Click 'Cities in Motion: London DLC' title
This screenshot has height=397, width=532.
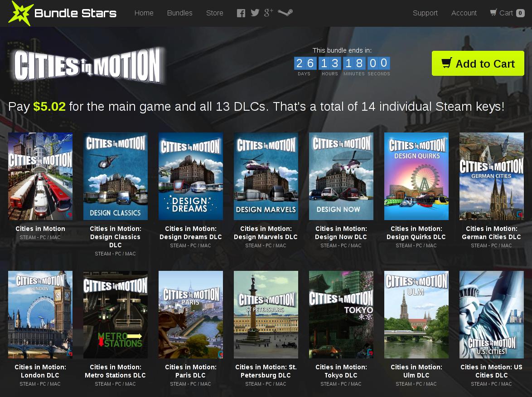tap(40, 371)
